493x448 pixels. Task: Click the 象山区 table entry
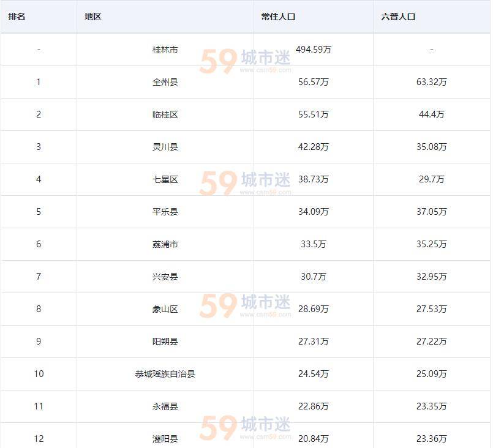(165, 309)
